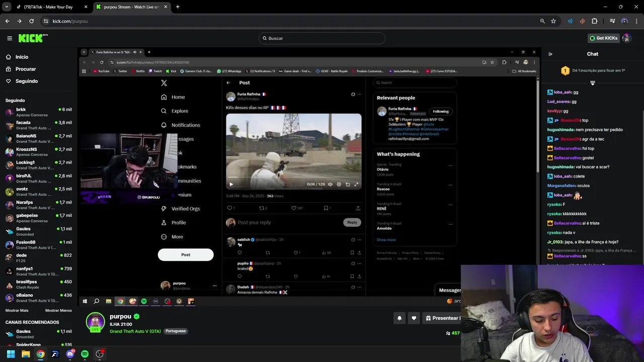Click Mostrar Menos in sidebar
This screenshot has width=644, height=362.
point(58,311)
